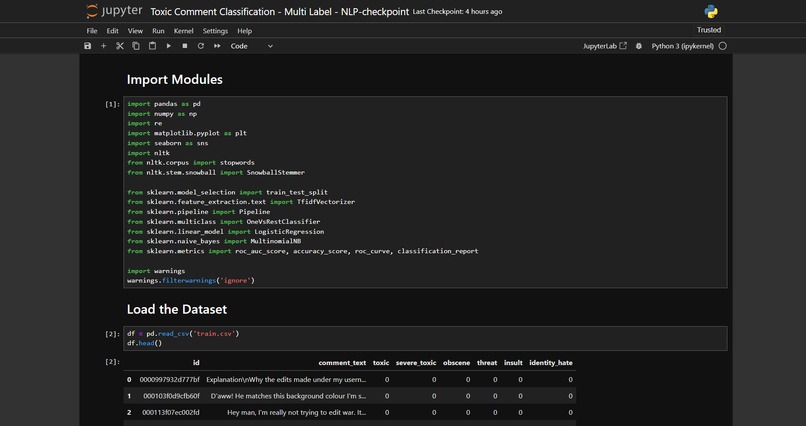Open notebook in JupyterLab

click(604, 46)
